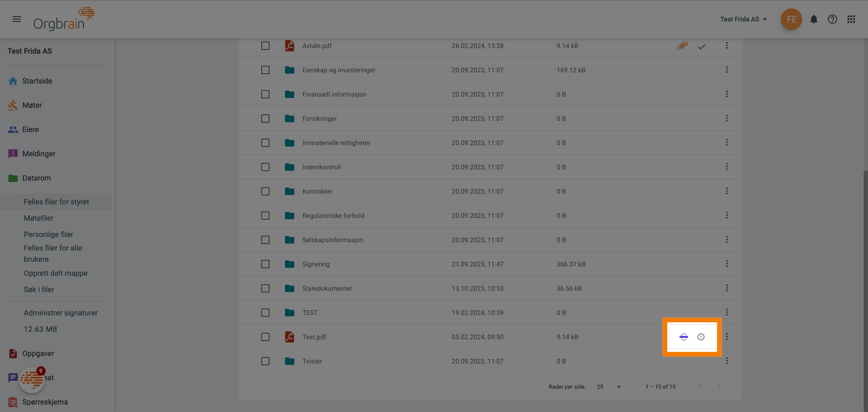The height and width of the screenshot is (412, 868).
Task: Open three-dot menu for Selskapsinformasjon
Action: [727, 239]
